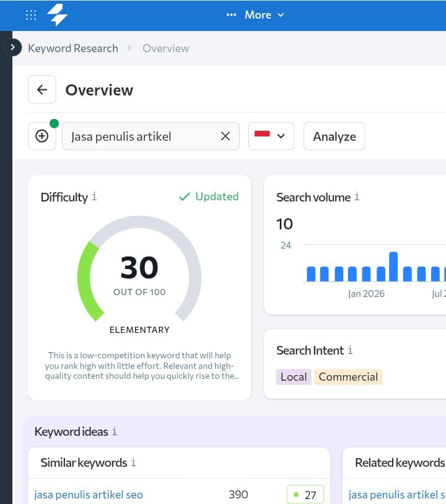Click the Commercial intent tag

348,377
